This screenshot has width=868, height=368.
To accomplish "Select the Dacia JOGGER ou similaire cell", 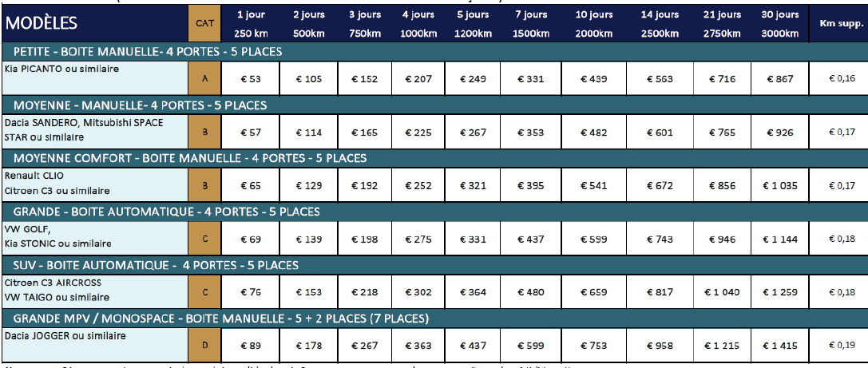I will pos(95,345).
